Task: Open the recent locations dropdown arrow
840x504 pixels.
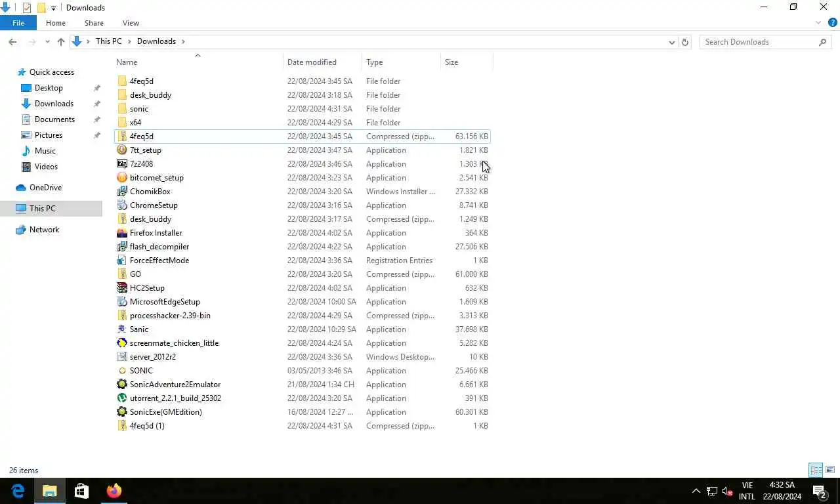Action: [x=47, y=42]
